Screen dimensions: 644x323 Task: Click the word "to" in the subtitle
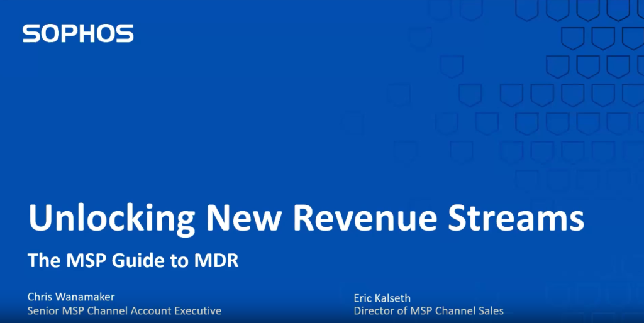pyautogui.click(x=174, y=260)
